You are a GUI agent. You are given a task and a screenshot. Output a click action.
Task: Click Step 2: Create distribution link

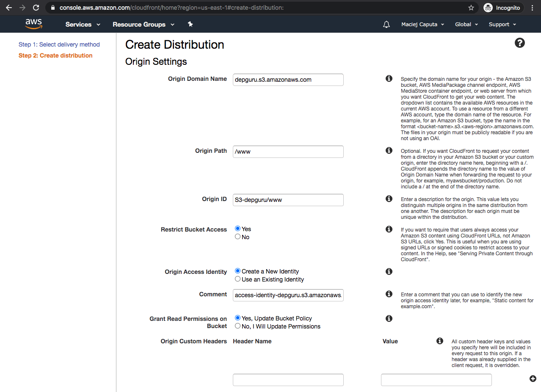(55, 55)
